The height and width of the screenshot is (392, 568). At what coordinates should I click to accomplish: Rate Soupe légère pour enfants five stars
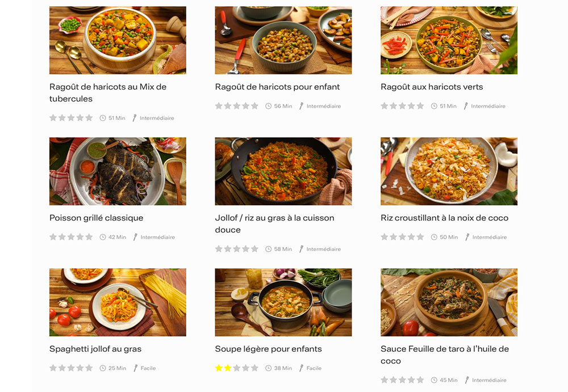point(254,368)
